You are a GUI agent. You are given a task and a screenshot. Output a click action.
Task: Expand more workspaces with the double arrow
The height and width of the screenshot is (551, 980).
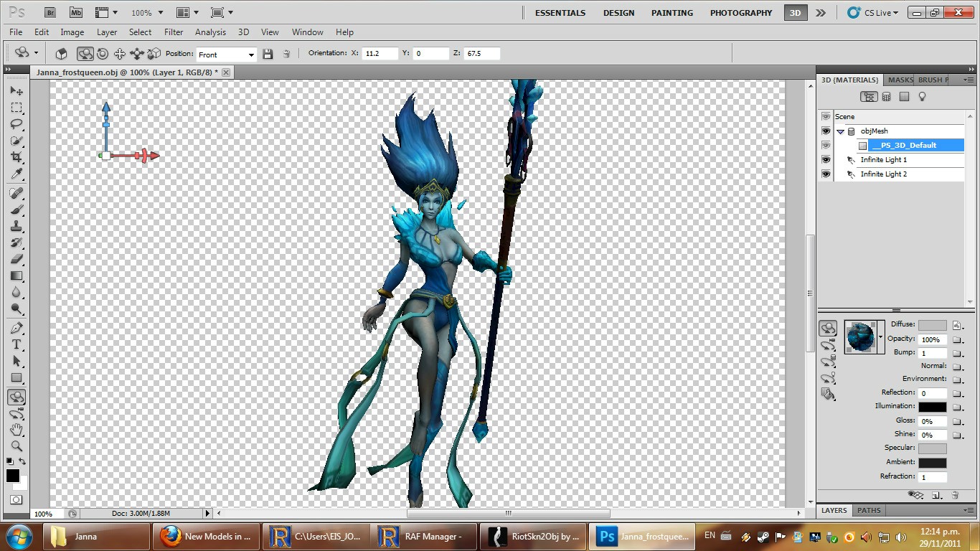[821, 13]
